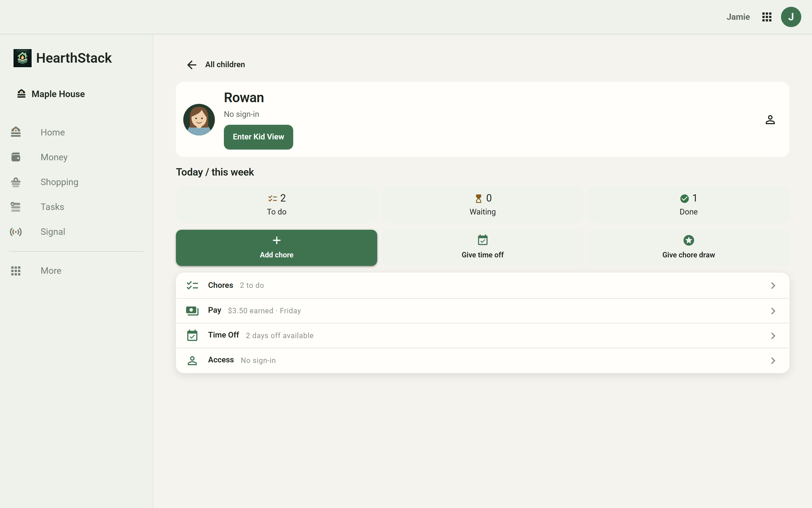Open the Done count card
Viewport: 812px width, 508px height.
pos(689,204)
